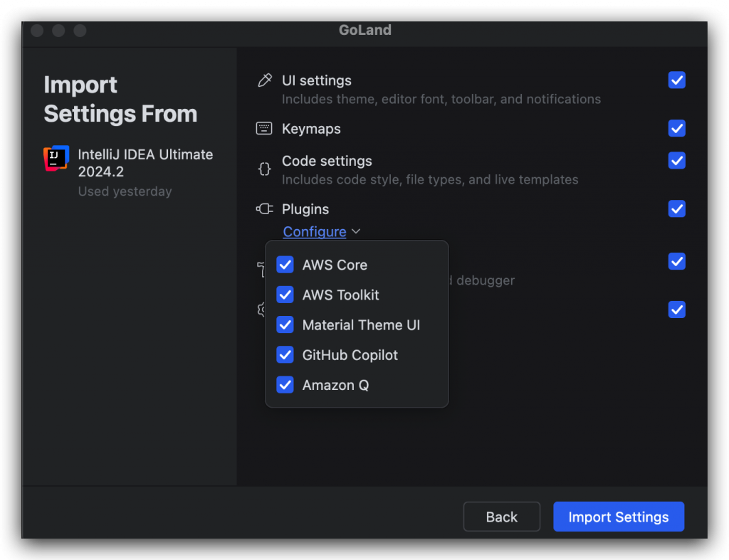Uncheck the Keymaps checkbox
Viewport: 729px width, 560px height.
pyautogui.click(x=677, y=129)
